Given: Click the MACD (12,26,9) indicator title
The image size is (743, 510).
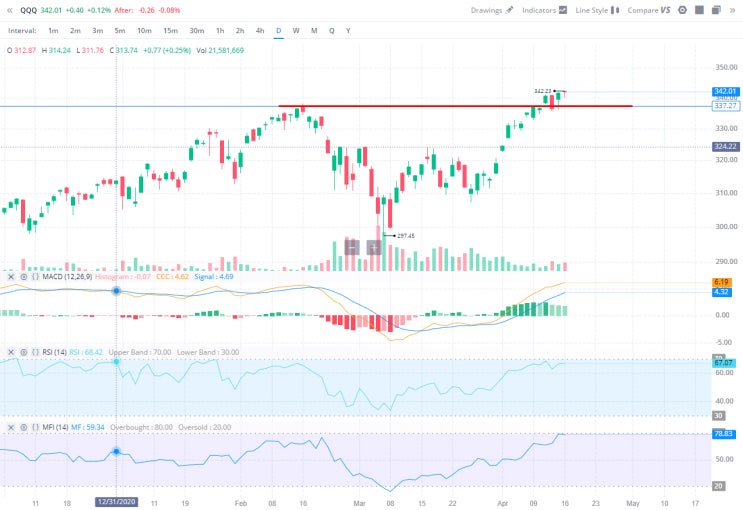Looking at the screenshot, I should point(67,276).
